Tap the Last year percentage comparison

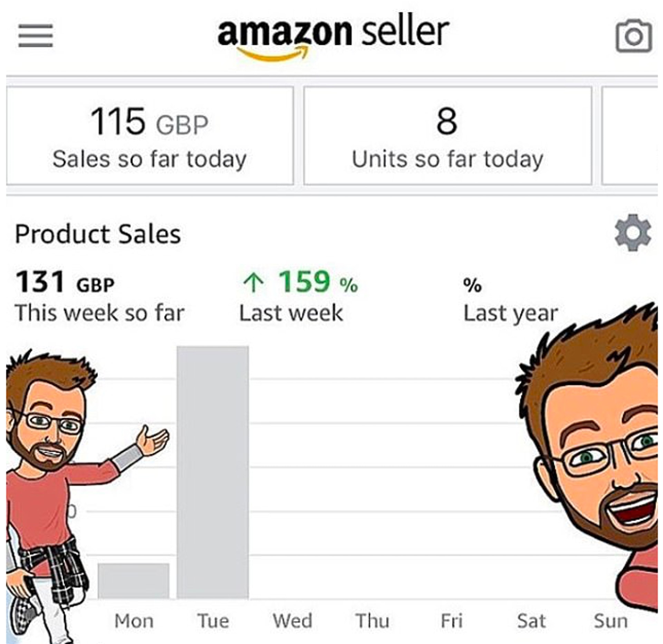point(510,300)
